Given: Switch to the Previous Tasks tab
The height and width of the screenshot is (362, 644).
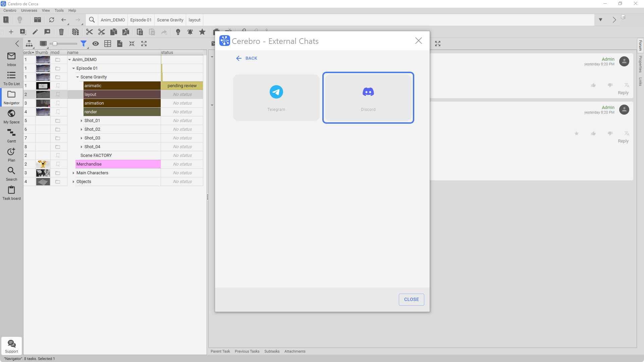Looking at the screenshot, I should [247, 351].
